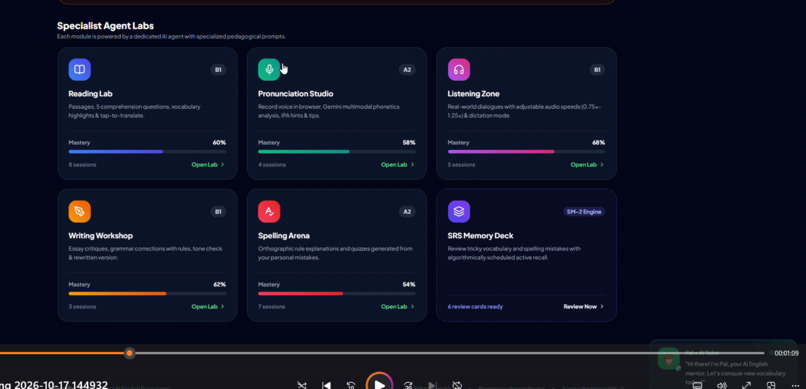Click the volume speaker icon

point(722,385)
